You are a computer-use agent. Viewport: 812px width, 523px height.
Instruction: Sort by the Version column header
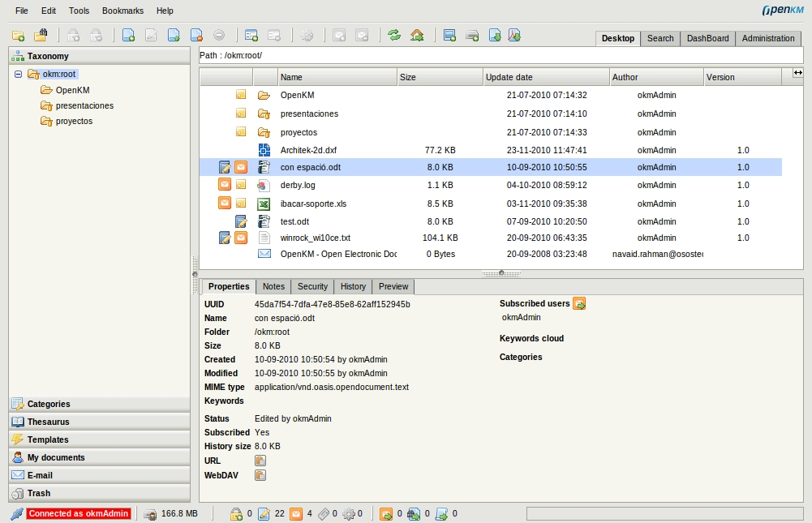pos(742,77)
